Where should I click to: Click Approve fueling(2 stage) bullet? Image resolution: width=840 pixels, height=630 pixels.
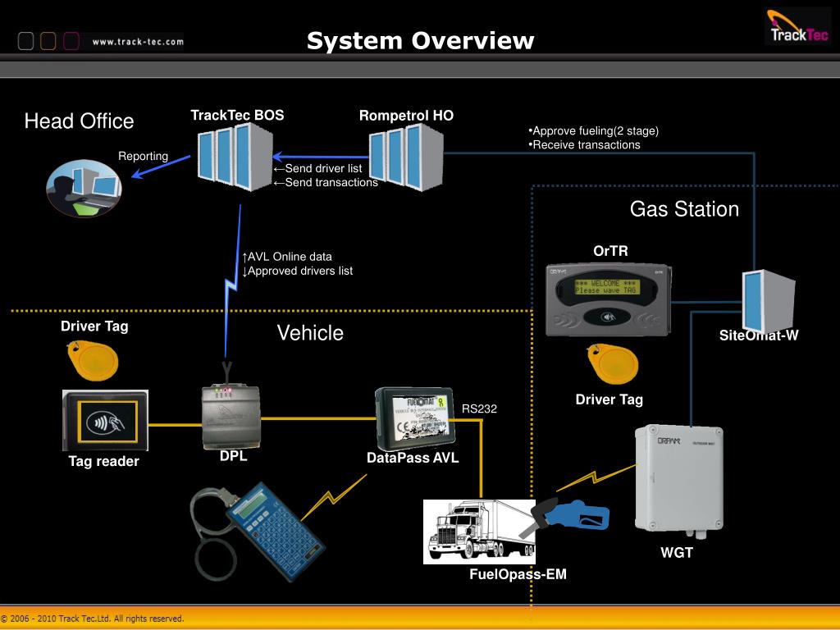pyautogui.click(x=594, y=130)
